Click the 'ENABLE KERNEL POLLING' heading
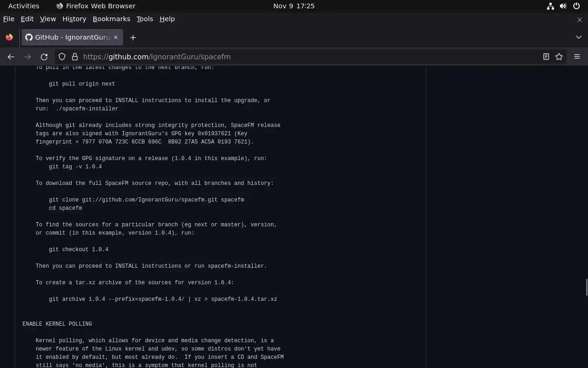 pyautogui.click(x=57, y=324)
